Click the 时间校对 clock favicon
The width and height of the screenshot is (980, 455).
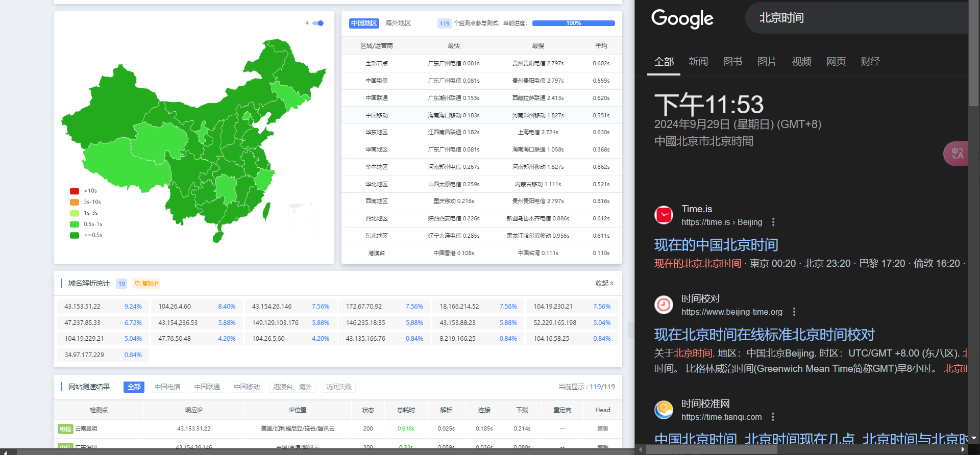tap(664, 305)
